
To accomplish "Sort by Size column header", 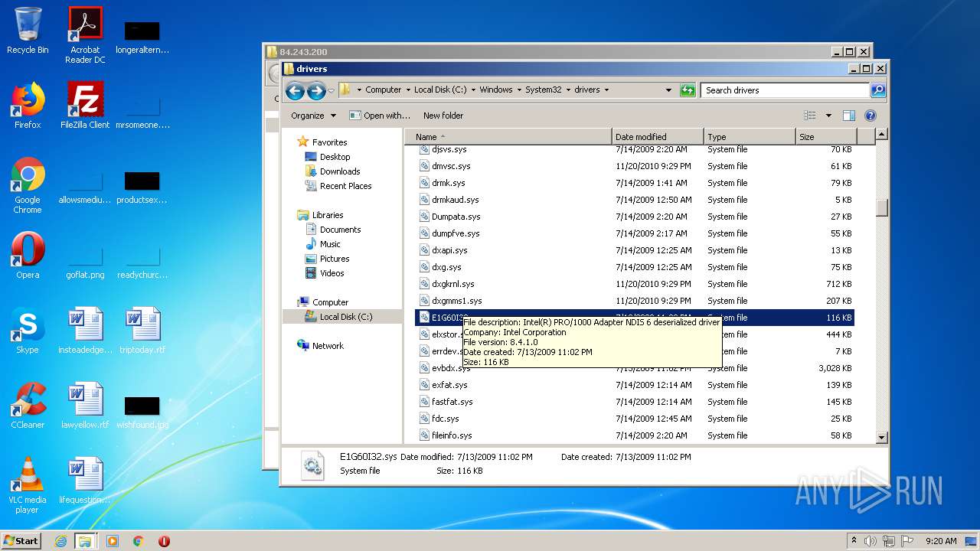I will [x=826, y=137].
